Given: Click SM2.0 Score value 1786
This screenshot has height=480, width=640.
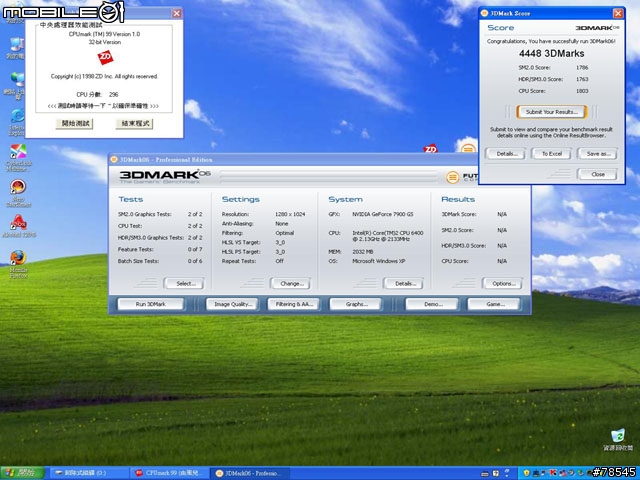Looking at the screenshot, I should [x=582, y=68].
